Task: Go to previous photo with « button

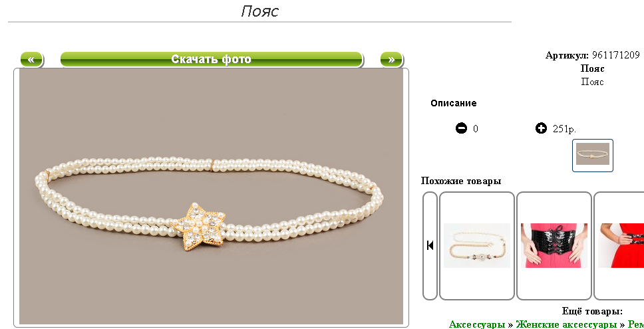Action: [32, 59]
